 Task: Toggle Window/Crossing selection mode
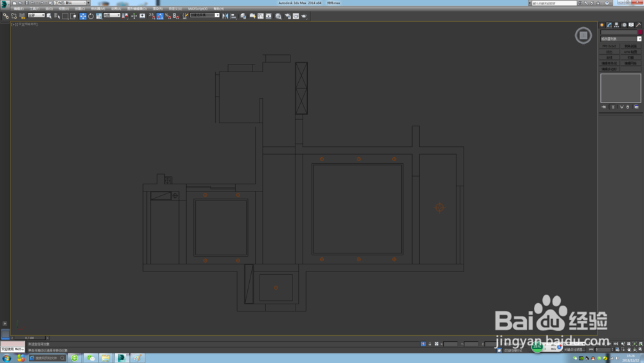(73, 16)
